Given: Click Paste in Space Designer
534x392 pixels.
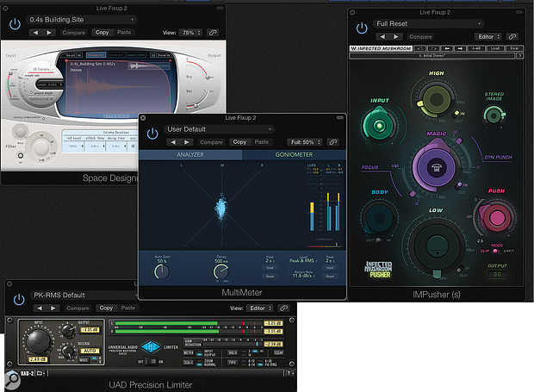Looking at the screenshot, I should [x=124, y=33].
